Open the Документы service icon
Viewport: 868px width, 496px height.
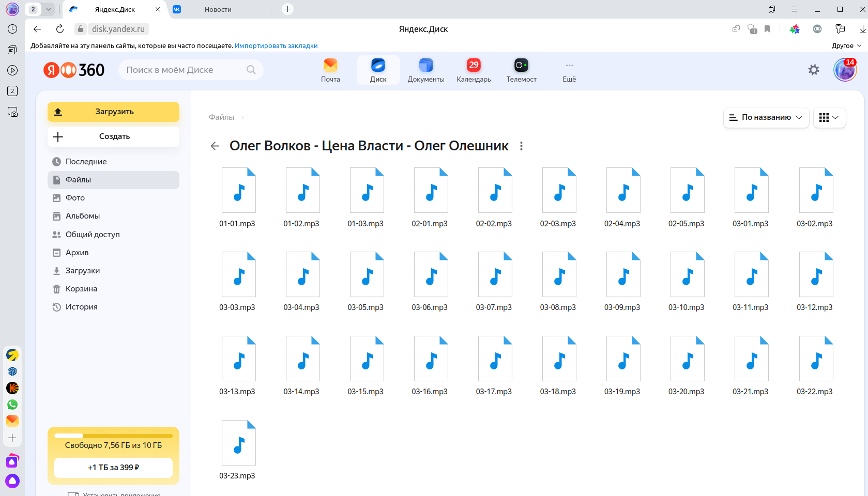425,70
